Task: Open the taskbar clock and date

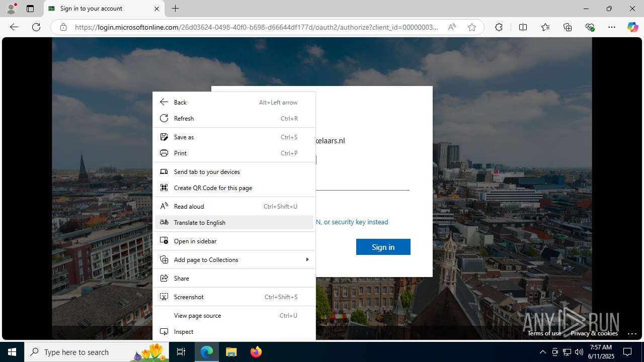Action: click(x=601, y=352)
